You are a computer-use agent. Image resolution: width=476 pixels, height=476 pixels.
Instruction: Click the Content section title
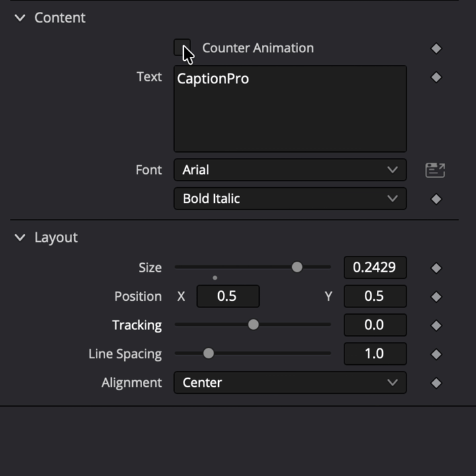click(x=59, y=18)
